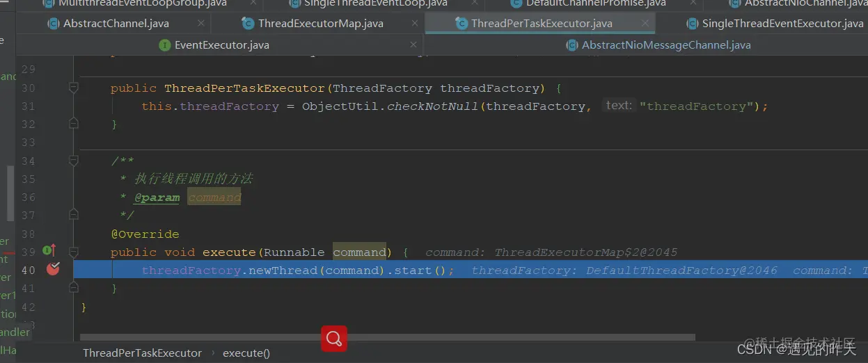The width and height of the screenshot is (868, 363).
Task: Click the fold end marker at line 41
Action: pyautogui.click(x=74, y=287)
